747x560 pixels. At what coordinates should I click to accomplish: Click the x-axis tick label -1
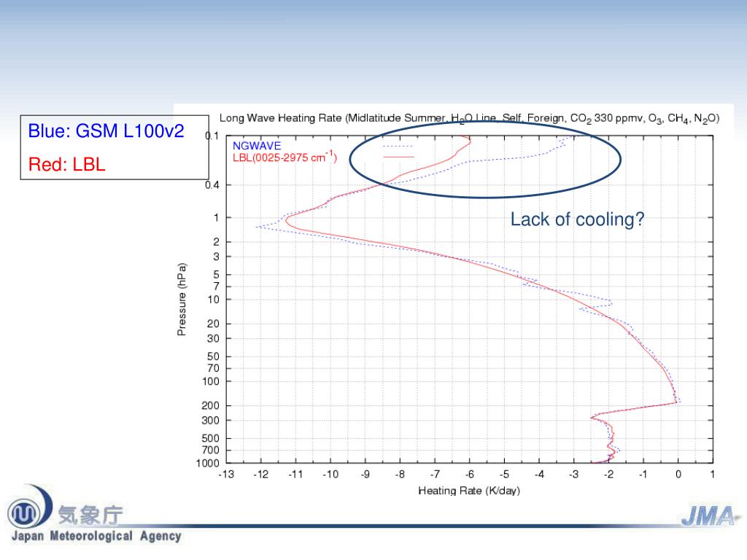coord(643,474)
